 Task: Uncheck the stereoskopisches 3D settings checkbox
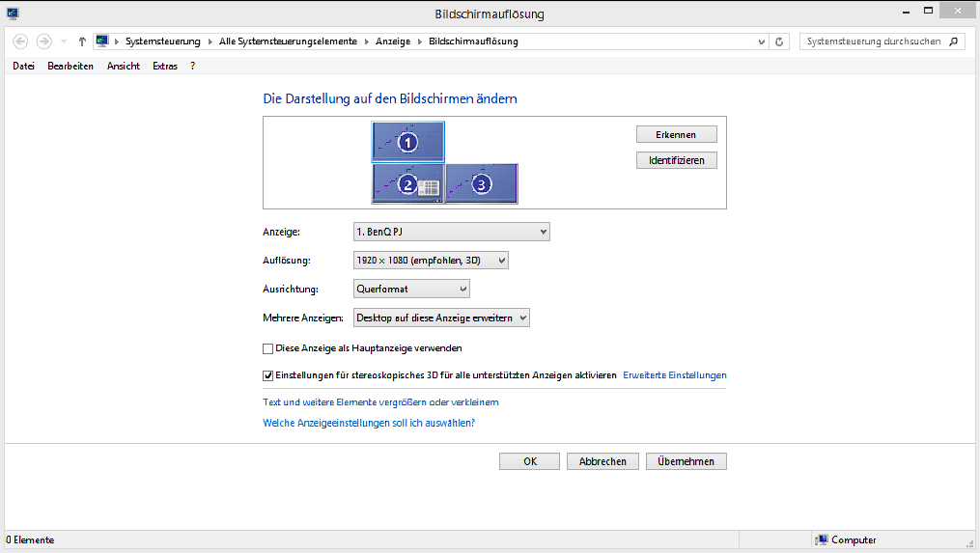268,375
